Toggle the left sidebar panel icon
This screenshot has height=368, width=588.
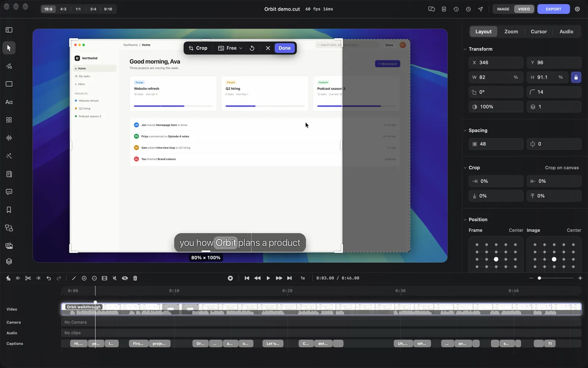(9, 30)
